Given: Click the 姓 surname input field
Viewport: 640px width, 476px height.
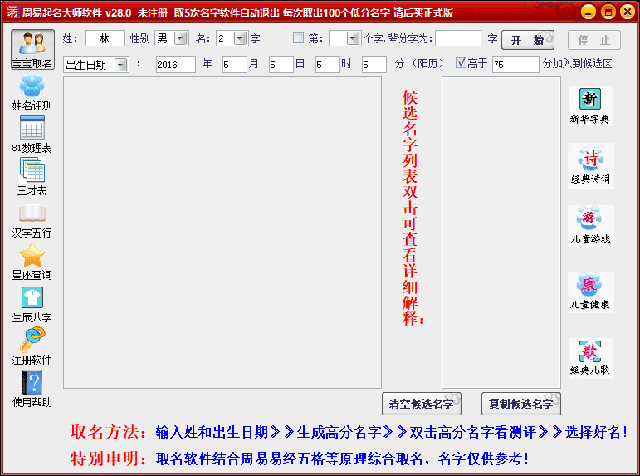Looking at the screenshot, I should pyautogui.click(x=104, y=38).
